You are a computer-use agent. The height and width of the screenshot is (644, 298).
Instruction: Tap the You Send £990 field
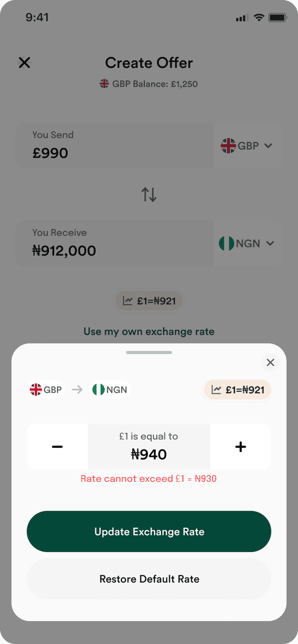115,146
